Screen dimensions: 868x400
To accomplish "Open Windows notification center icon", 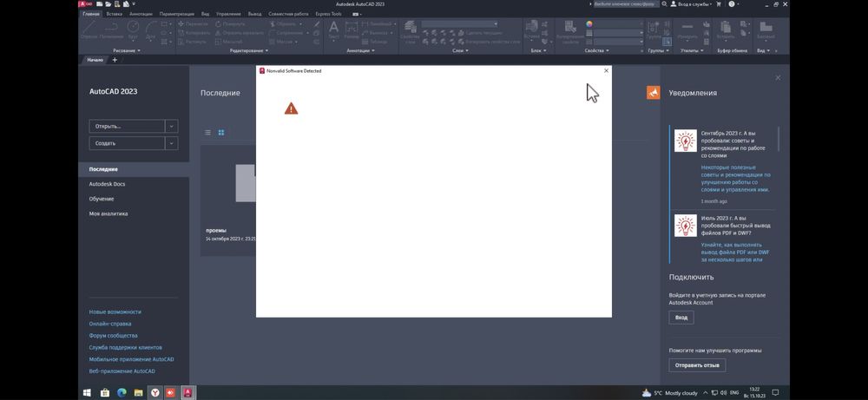I will pos(775,393).
